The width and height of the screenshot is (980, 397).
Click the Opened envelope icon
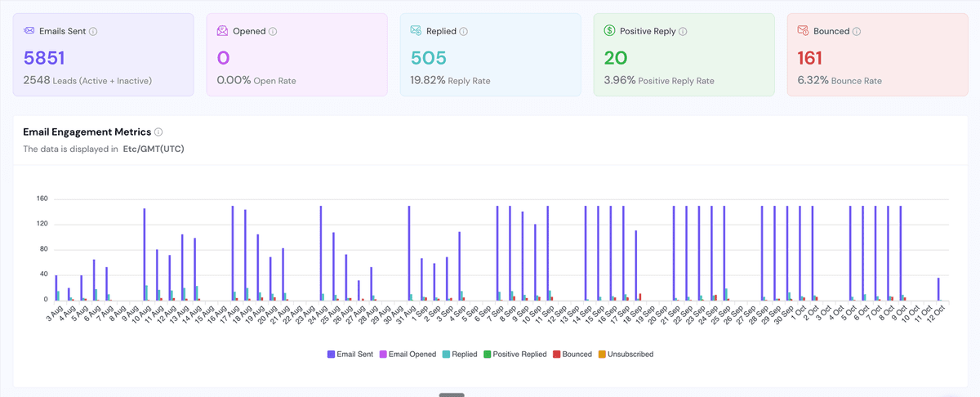(222, 31)
